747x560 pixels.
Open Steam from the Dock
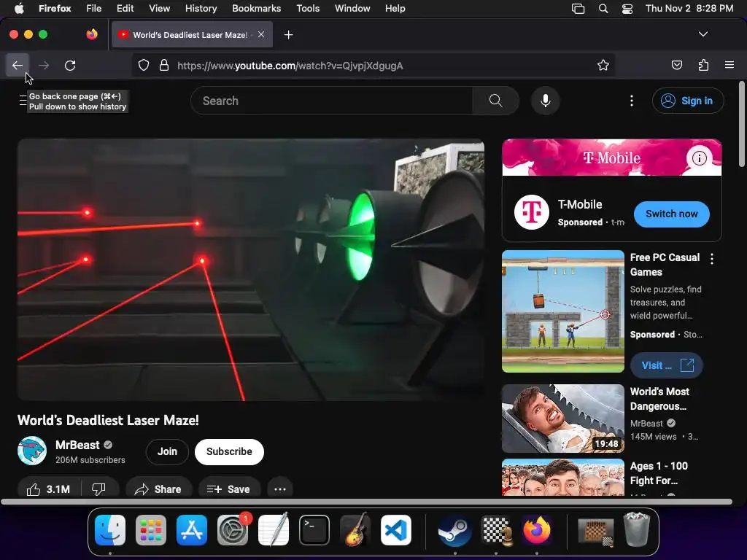[x=454, y=530]
